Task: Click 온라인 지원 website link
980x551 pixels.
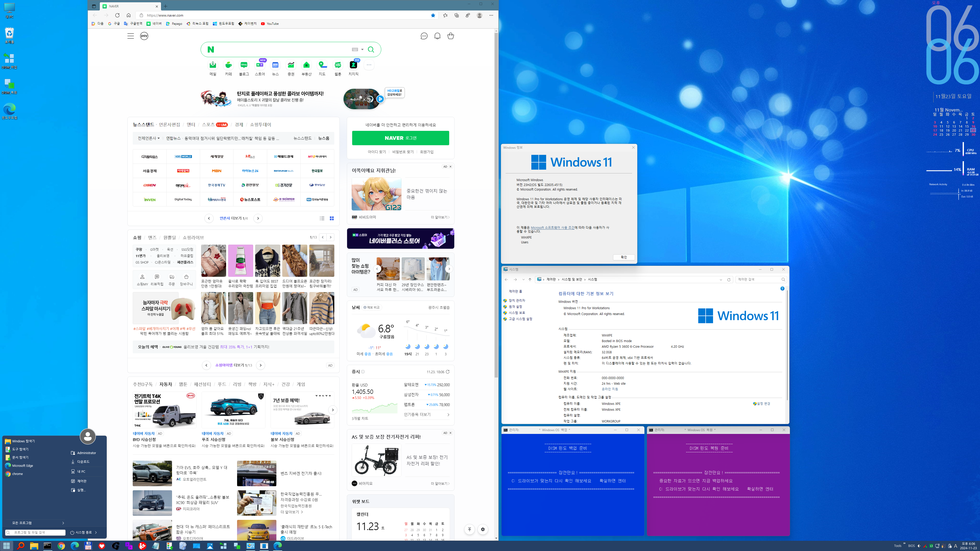Action: coord(610,389)
